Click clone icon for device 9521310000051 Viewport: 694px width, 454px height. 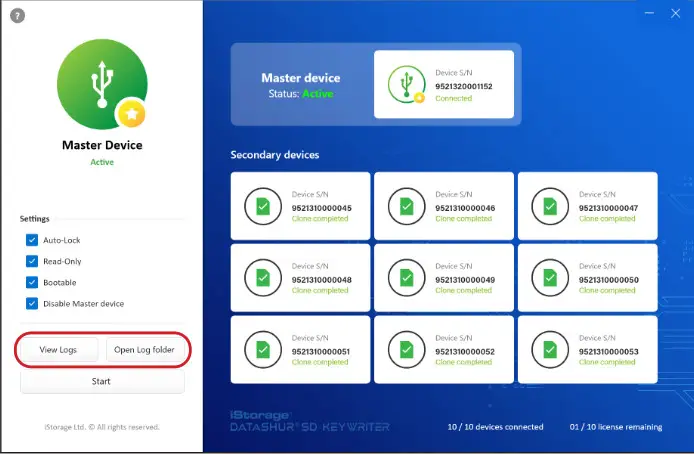[x=263, y=350]
